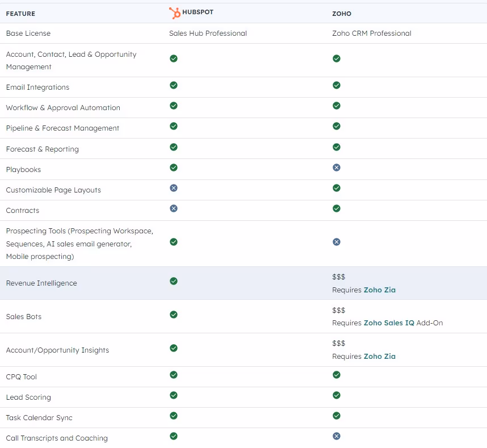The height and width of the screenshot is (448, 487).
Task: Click the Playbooks feature label
Action: tap(23, 170)
